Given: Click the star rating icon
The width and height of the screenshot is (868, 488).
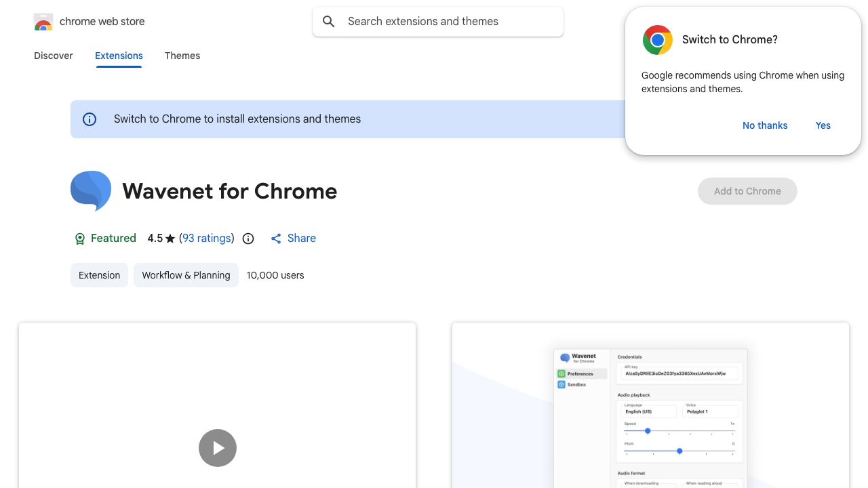Looking at the screenshot, I should point(170,239).
